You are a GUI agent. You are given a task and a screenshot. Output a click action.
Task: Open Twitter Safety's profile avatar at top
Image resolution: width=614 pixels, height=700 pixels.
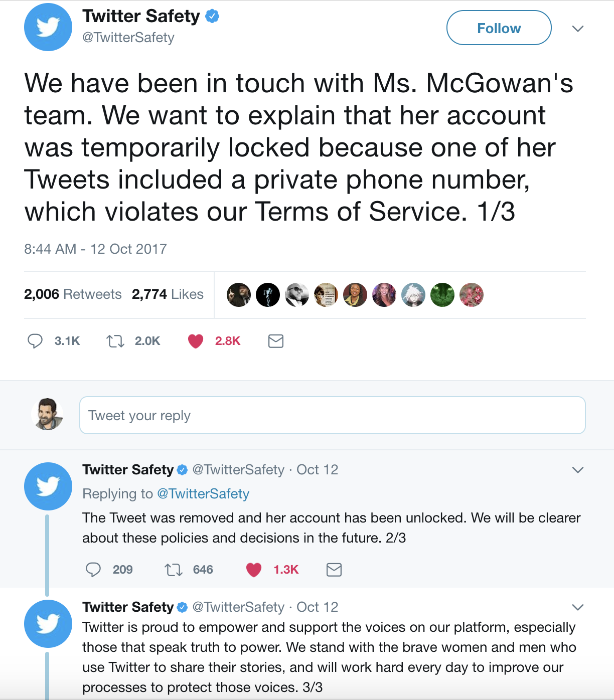pos(48,27)
